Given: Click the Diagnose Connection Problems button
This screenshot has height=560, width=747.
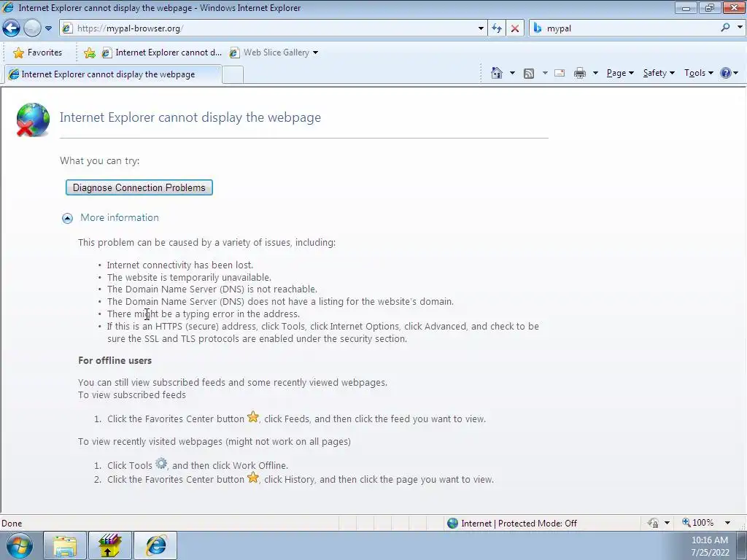Looking at the screenshot, I should click(139, 187).
